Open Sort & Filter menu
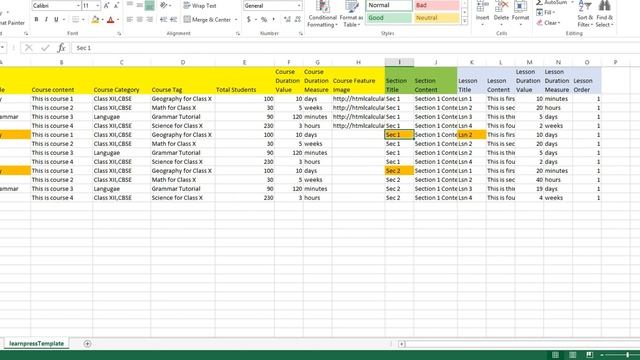 (585, 14)
